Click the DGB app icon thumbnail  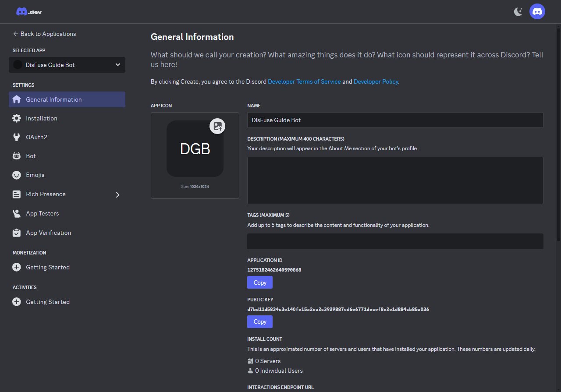195,149
